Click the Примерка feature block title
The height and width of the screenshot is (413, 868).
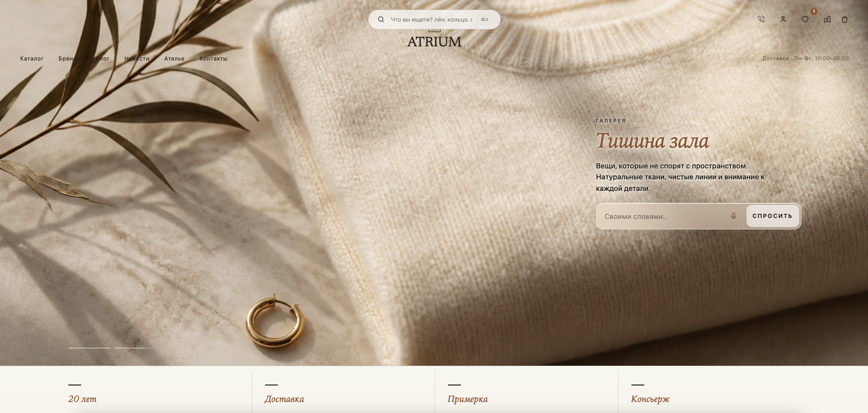468,399
